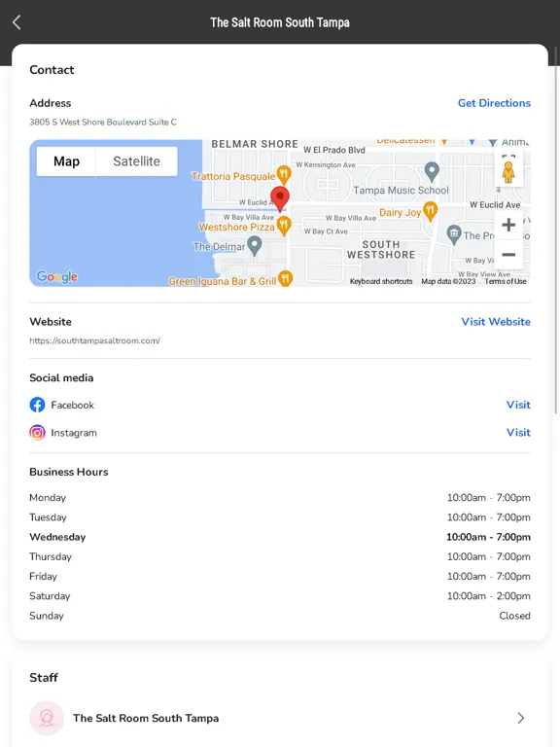Click the Tuesday 10:00am - 7:00pm hours

489,517
